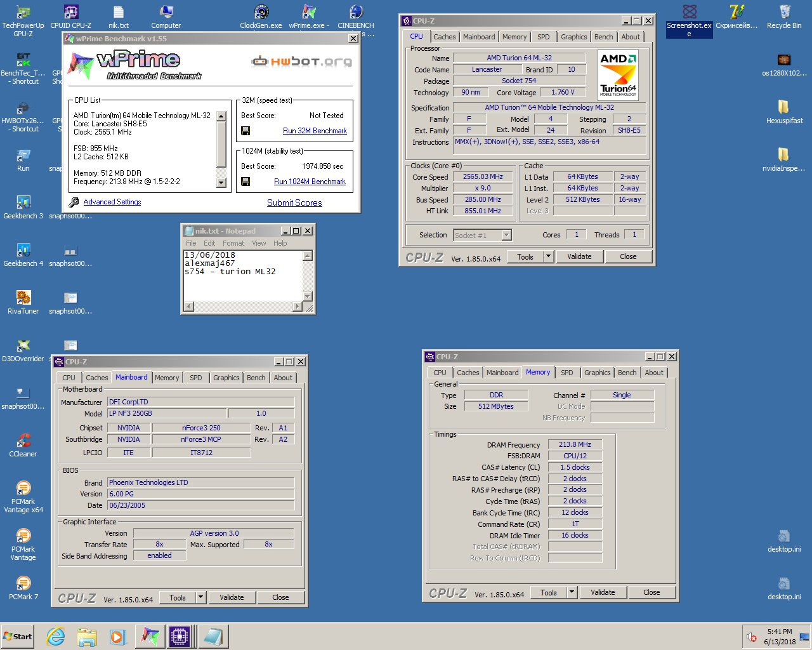The height and width of the screenshot is (650, 812).
Task: Launch CCleaner desktop icon
Action: tap(23, 446)
